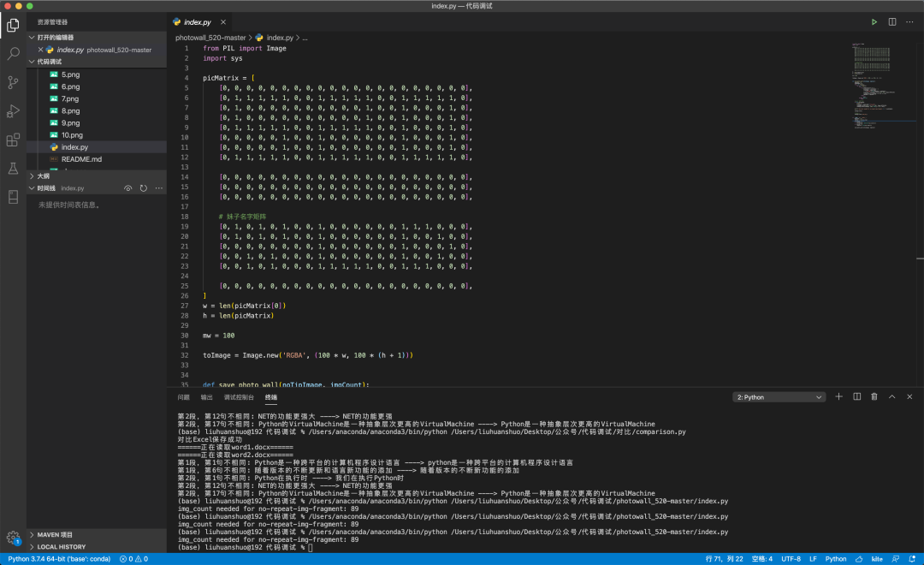Open the Run and Debug view
Image resolution: width=924 pixels, height=565 pixels.
(13, 111)
